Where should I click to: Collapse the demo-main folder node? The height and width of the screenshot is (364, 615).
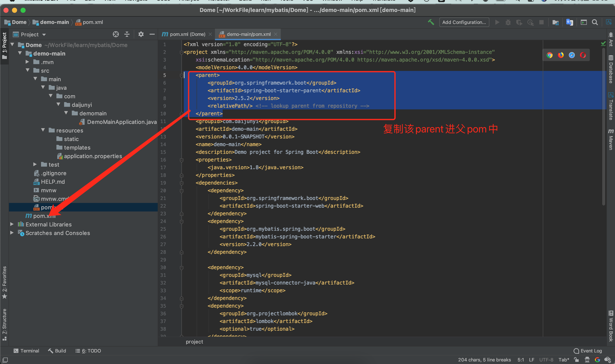(x=20, y=53)
